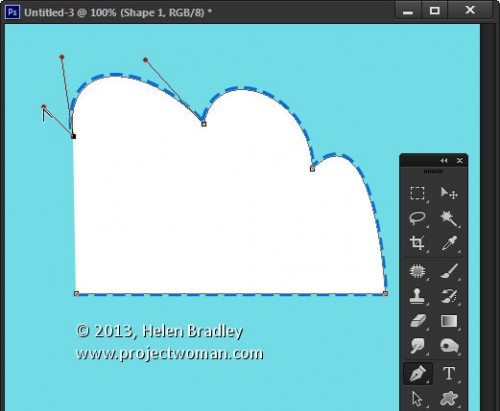The width and height of the screenshot is (500, 411).
Task: Select the Gradient tool
Action: [449, 321]
